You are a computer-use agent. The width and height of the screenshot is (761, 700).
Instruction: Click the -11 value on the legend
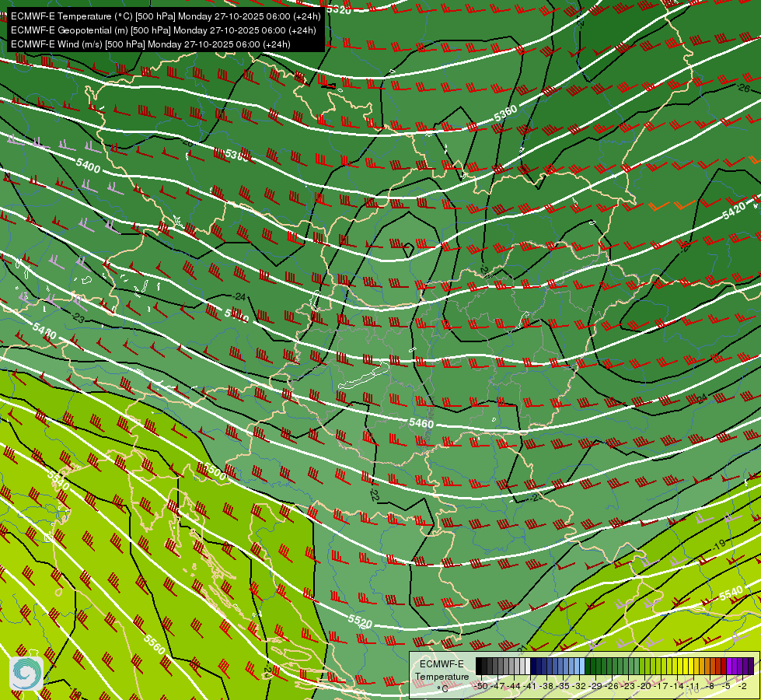(x=693, y=686)
